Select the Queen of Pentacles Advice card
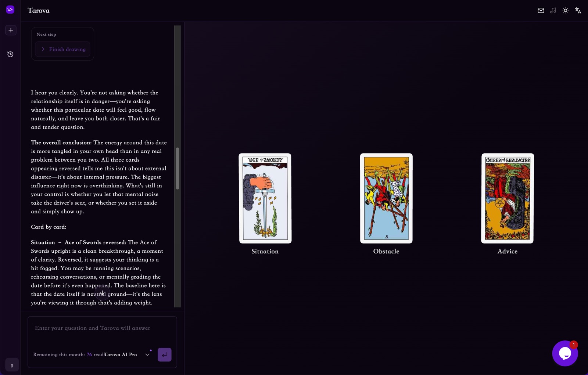 pyautogui.click(x=508, y=198)
